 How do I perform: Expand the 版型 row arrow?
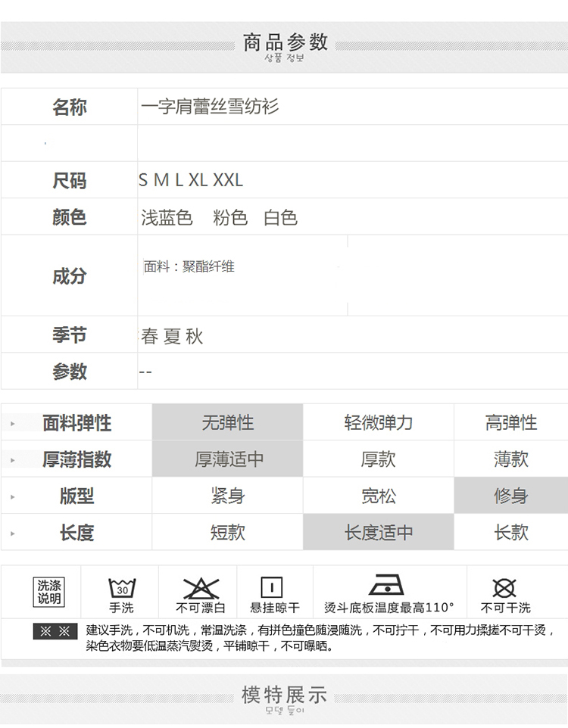point(13,496)
